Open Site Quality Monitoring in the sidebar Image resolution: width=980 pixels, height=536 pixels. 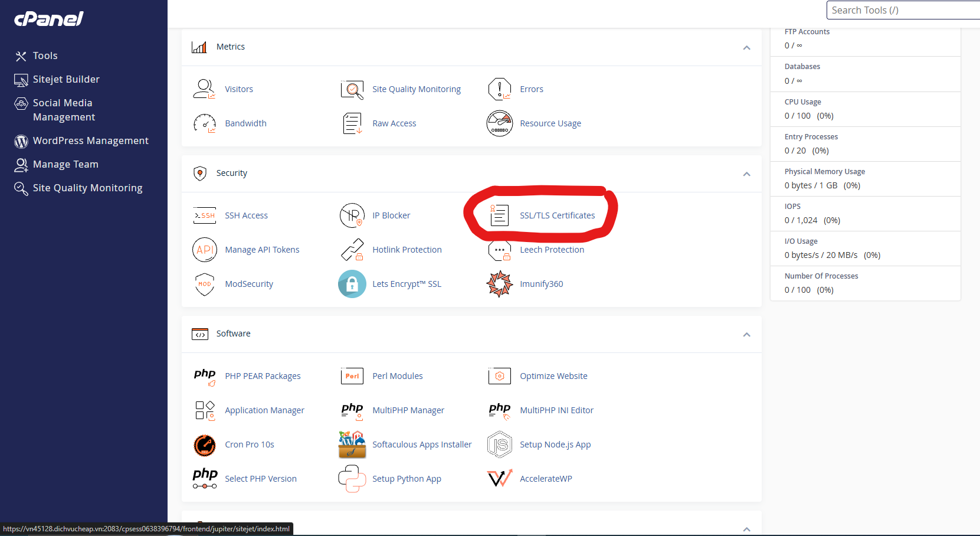tap(78, 188)
